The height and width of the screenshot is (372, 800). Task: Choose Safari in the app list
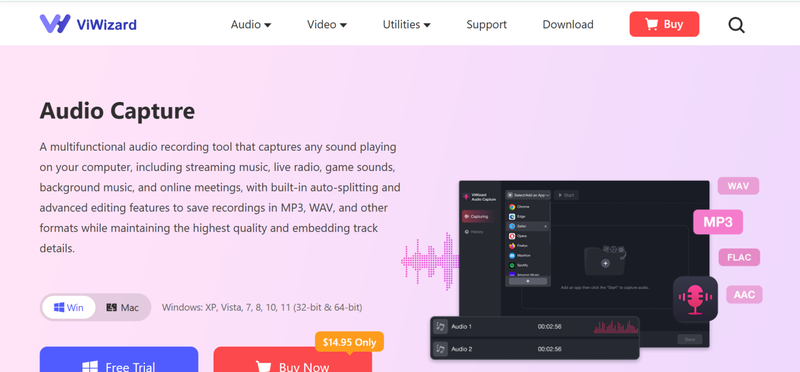528,226
